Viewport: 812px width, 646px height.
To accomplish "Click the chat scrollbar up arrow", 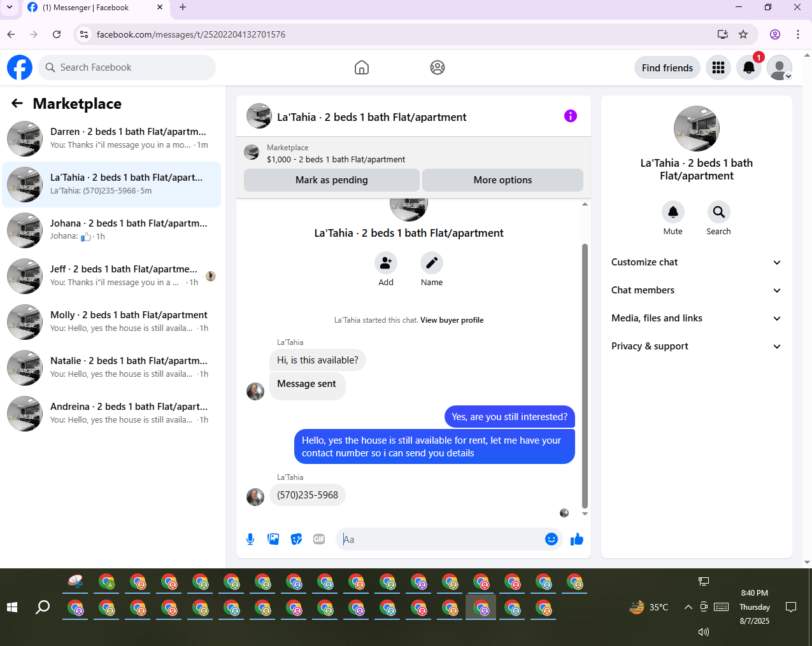I will [x=585, y=204].
